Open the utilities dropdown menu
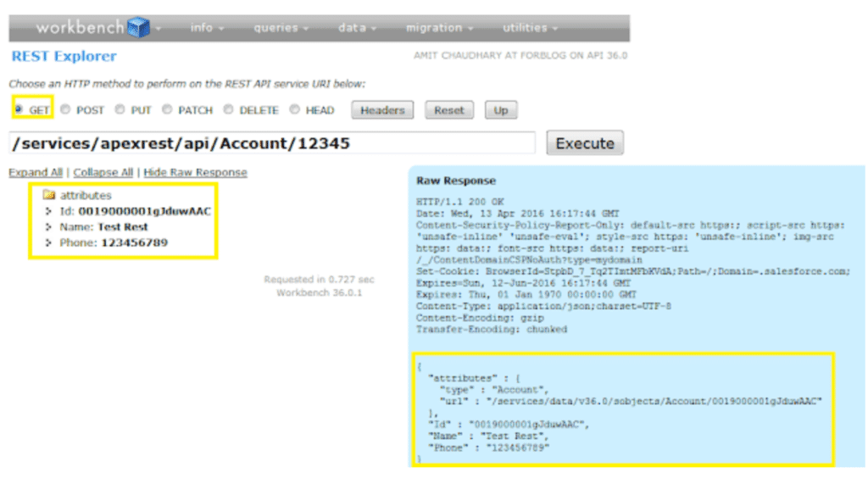The width and height of the screenshot is (868, 478). coord(530,28)
